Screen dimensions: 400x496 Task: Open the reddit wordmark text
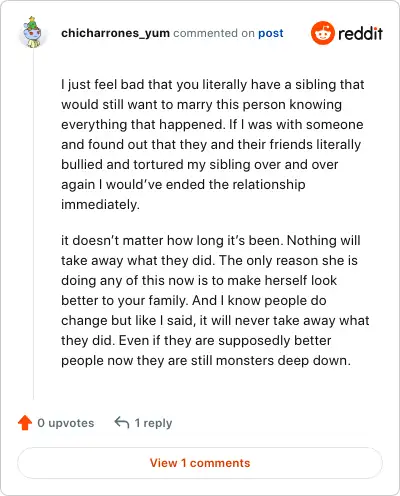360,33
